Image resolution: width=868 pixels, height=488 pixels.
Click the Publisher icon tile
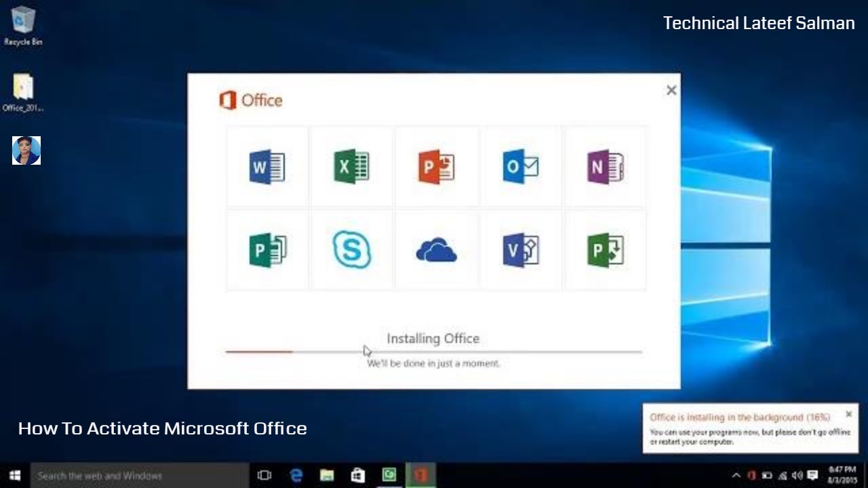click(267, 250)
